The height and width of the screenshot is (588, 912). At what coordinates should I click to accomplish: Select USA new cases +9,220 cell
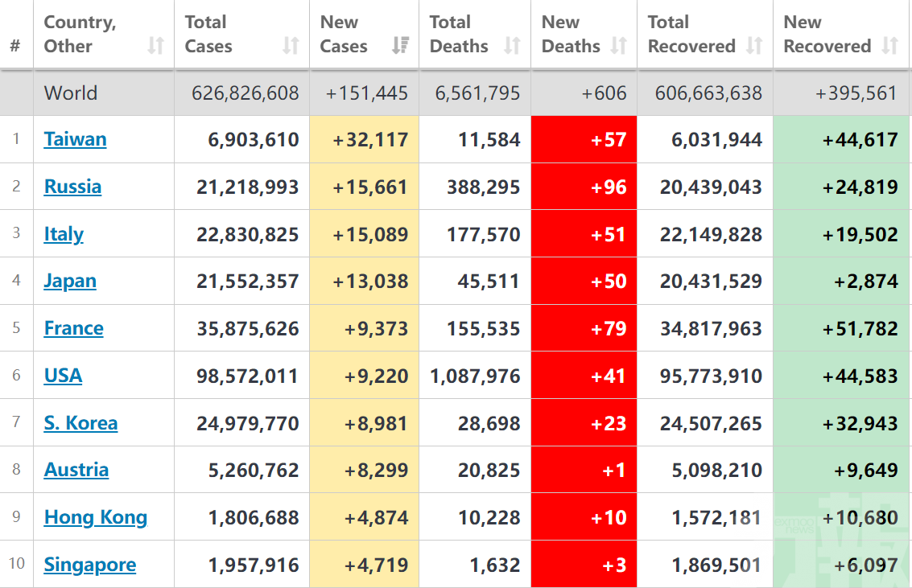(364, 376)
